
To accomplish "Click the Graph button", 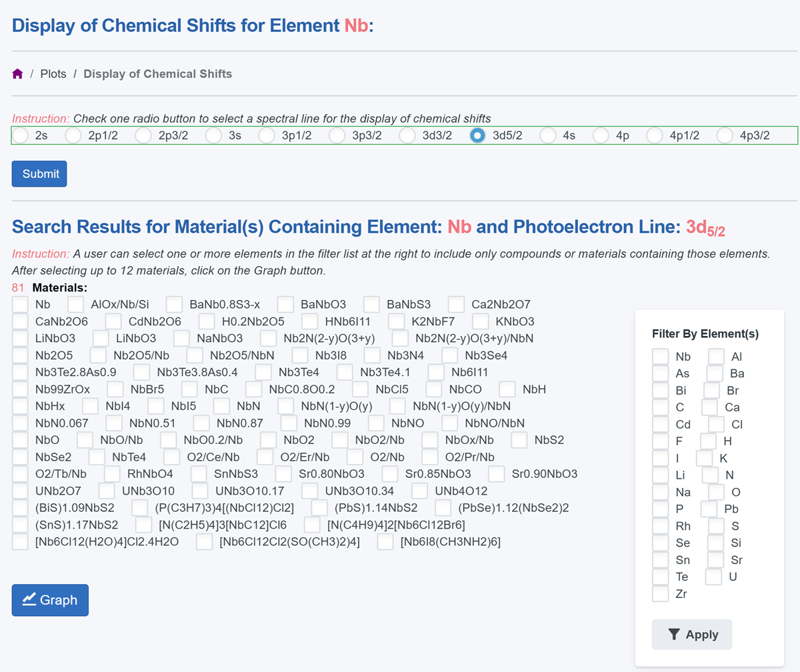I will pyautogui.click(x=49, y=599).
